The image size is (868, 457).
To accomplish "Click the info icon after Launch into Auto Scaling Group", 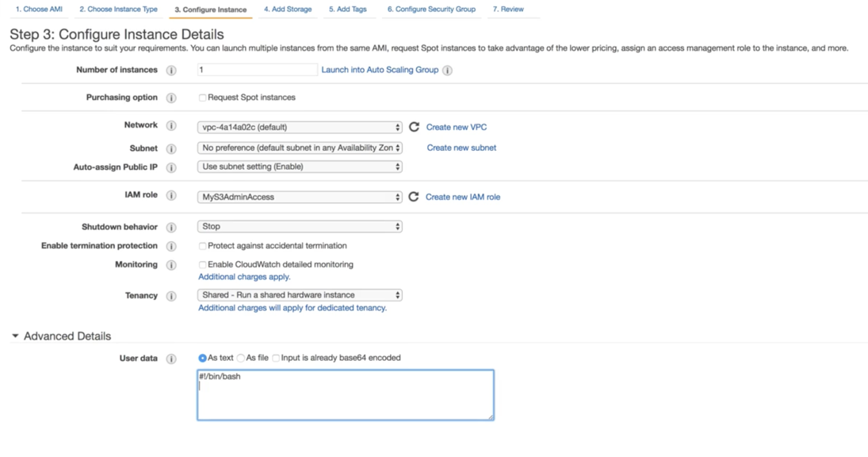I will pos(449,70).
